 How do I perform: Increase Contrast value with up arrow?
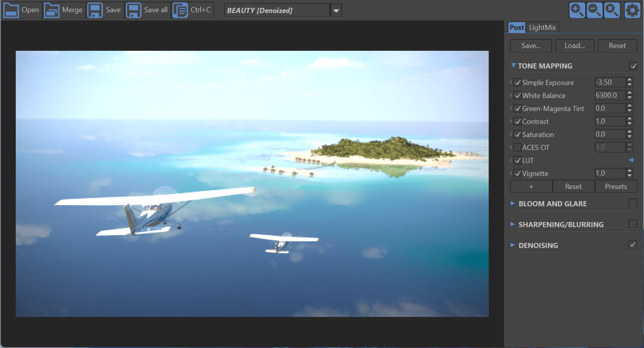pyautogui.click(x=629, y=119)
